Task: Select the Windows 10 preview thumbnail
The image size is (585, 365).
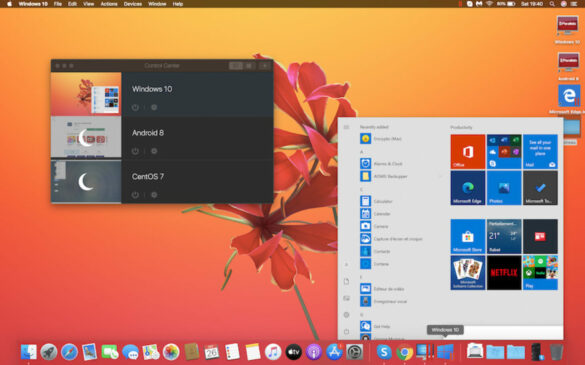Action: click(86, 94)
